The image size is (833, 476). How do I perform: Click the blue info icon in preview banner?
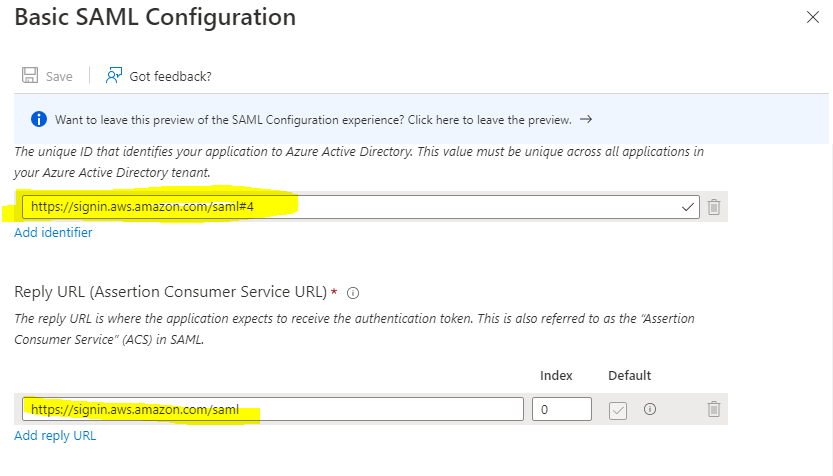(x=39, y=119)
